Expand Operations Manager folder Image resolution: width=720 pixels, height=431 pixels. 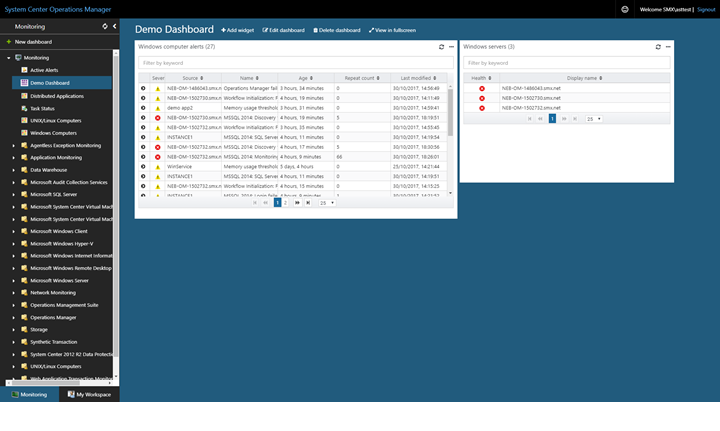point(13,318)
